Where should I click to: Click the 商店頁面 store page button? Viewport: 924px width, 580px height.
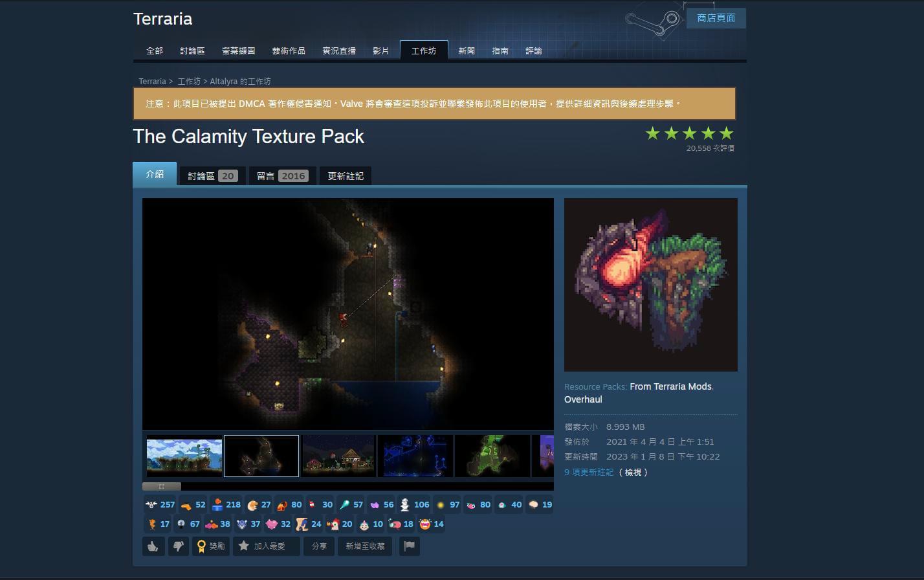tap(716, 18)
